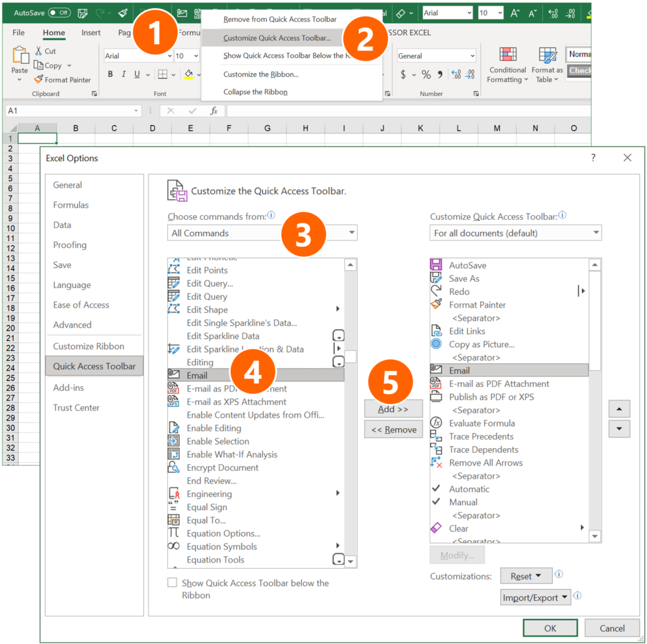The image size is (647, 644).
Task: Select Encrypt Document command
Action: coord(255,468)
